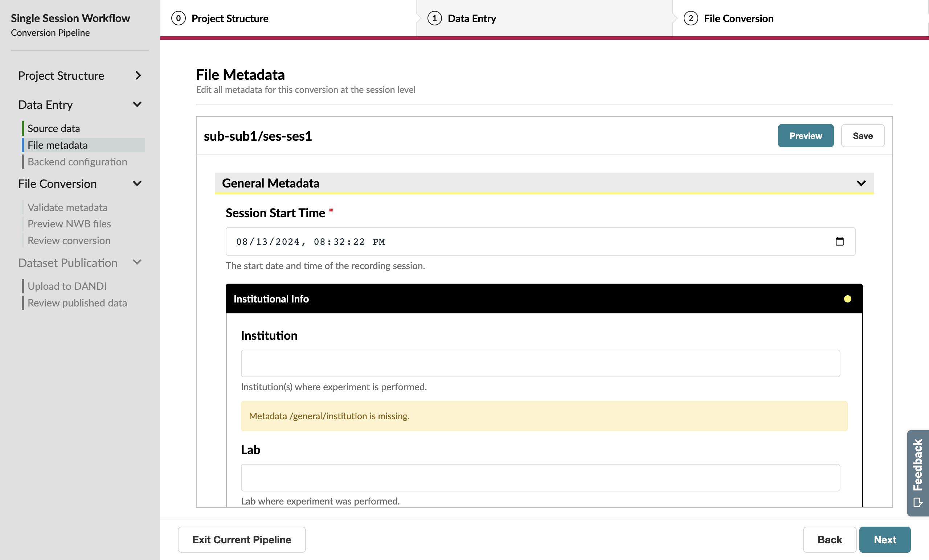The width and height of the screenshot is (929, 560).
Task: Go Back to previous page
Action: coord(829,539)
